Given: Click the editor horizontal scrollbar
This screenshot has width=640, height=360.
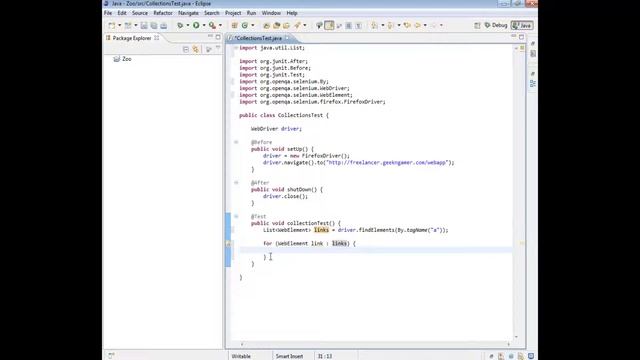Looking at the screenshot, I should pos(375,344).
